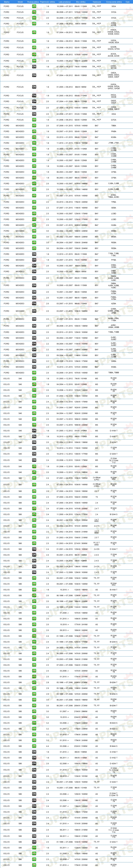Click the Opis column header
This screenshot has width=133, height=868.
[127, 2]
